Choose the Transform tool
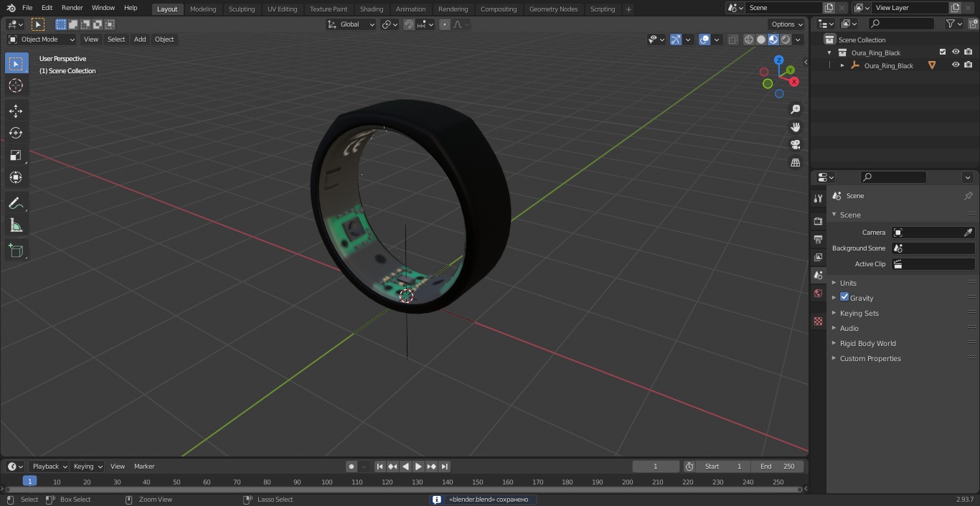This screenshot has height=506, width=980. point(16,177)
